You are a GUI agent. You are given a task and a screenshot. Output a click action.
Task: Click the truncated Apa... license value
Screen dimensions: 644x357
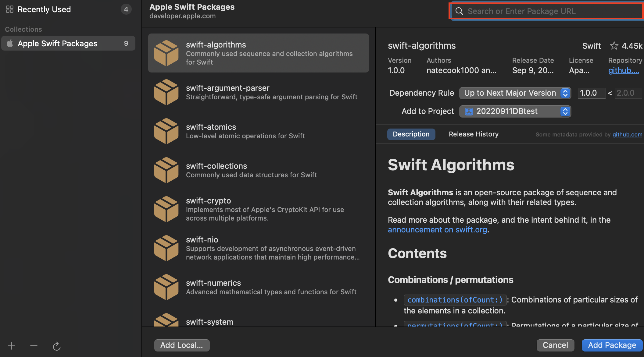pyautogui.click(x=579, y=70)
